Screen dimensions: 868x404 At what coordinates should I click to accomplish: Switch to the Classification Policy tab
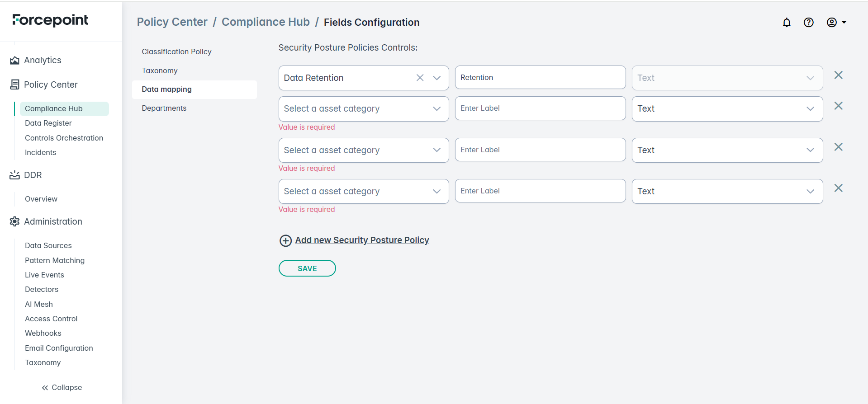[x=176, y=52]
